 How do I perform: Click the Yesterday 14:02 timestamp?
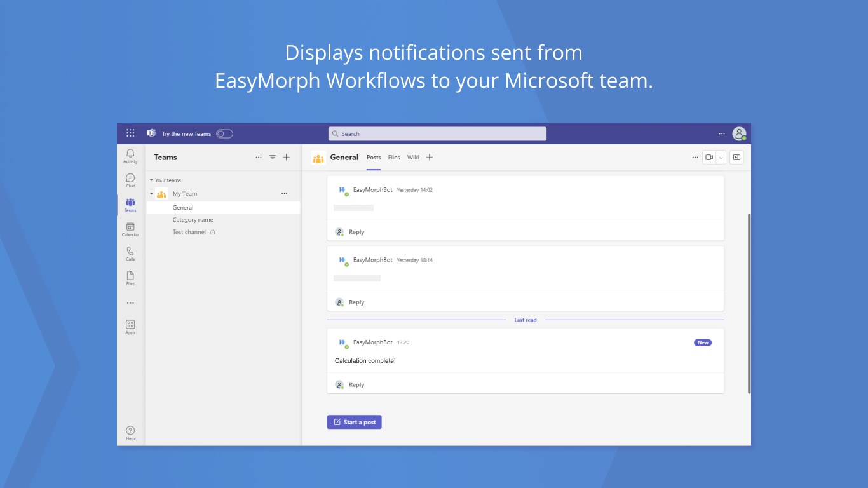tap(415, 190)
